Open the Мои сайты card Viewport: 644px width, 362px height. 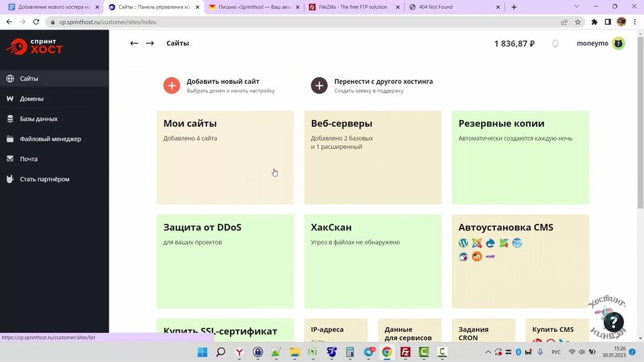pyautogui.click(x=225, y=157)
